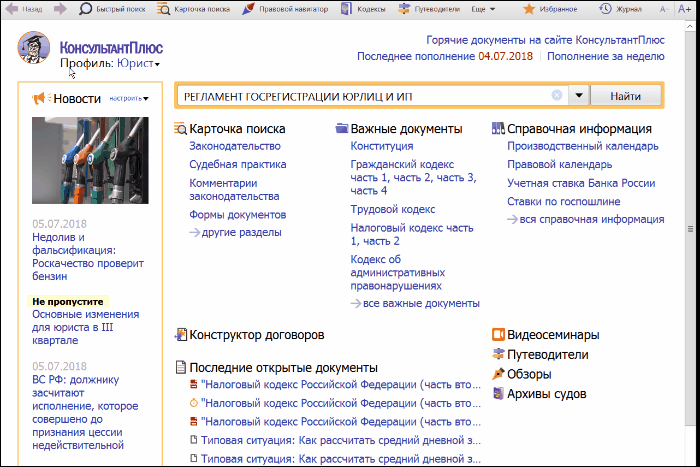Open Налоговый кодекс часть 2 link
The height and width of the screenshot is (467, 700).
pyautogui.click(x=381, y=242)
